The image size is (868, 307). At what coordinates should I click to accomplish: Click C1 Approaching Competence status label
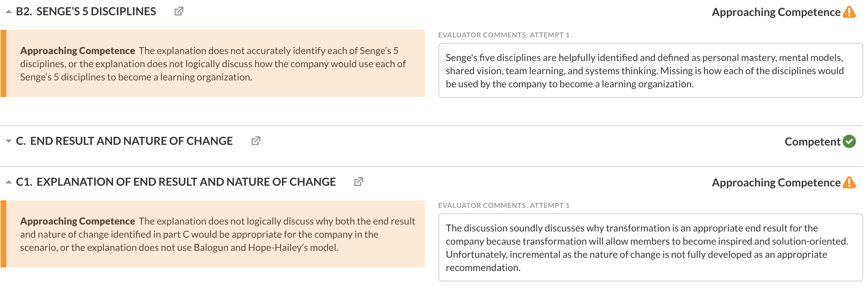click(x=776, y=183)
